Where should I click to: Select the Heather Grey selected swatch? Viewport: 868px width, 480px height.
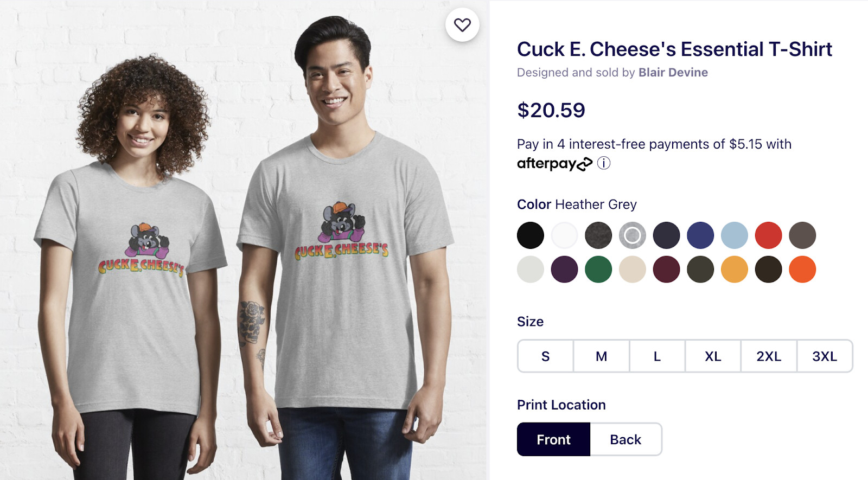[633, 235]
